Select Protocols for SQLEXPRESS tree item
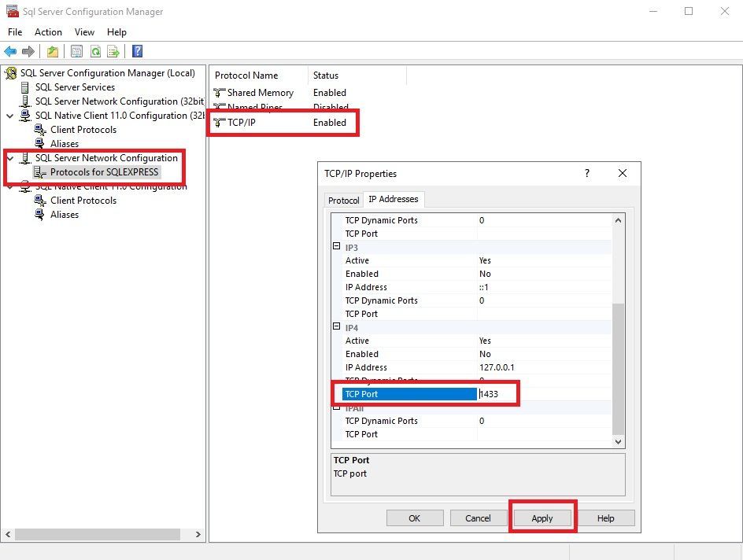 pos(104,172)
